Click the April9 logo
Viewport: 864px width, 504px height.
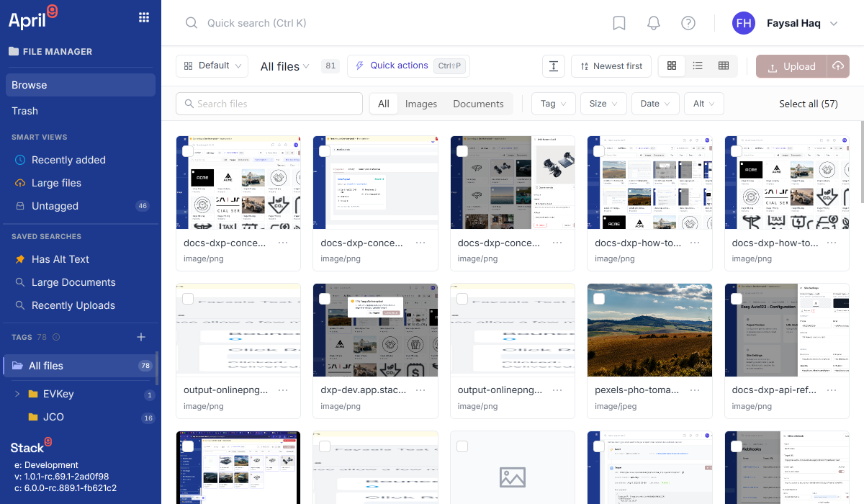coord(32,17)
